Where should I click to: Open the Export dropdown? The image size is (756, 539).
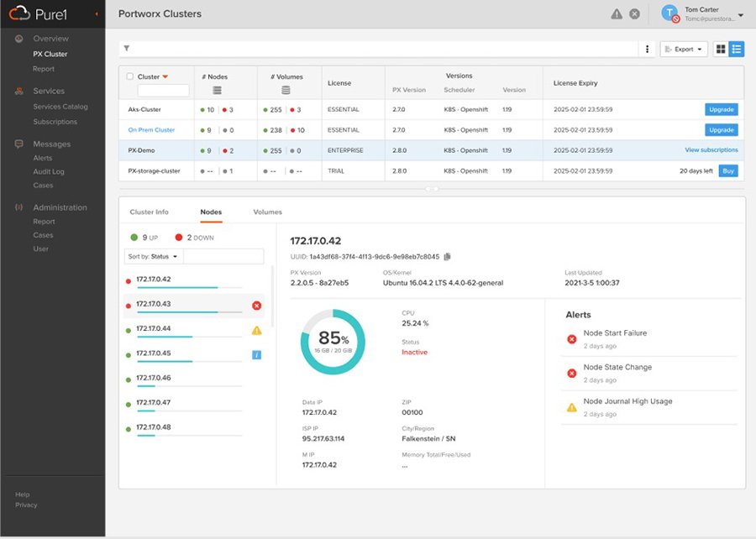pyautogui.click(x=682, y=49)
